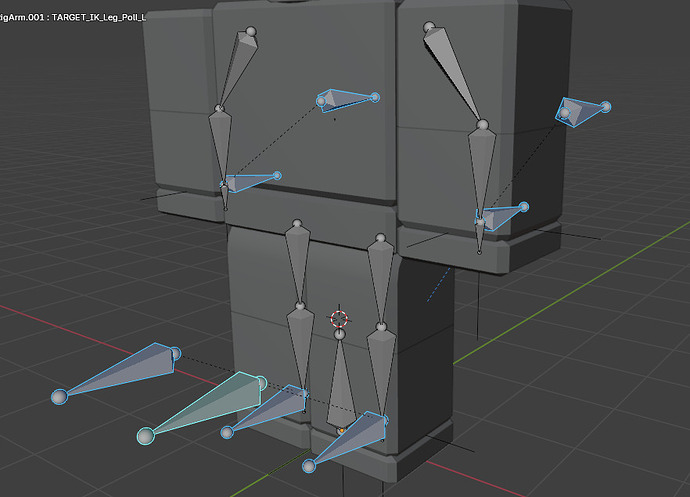This screenshot has height=497, width=690.
Task: Select the blue IK hand bone at the narrower arm's wrist
Action: 250,182
